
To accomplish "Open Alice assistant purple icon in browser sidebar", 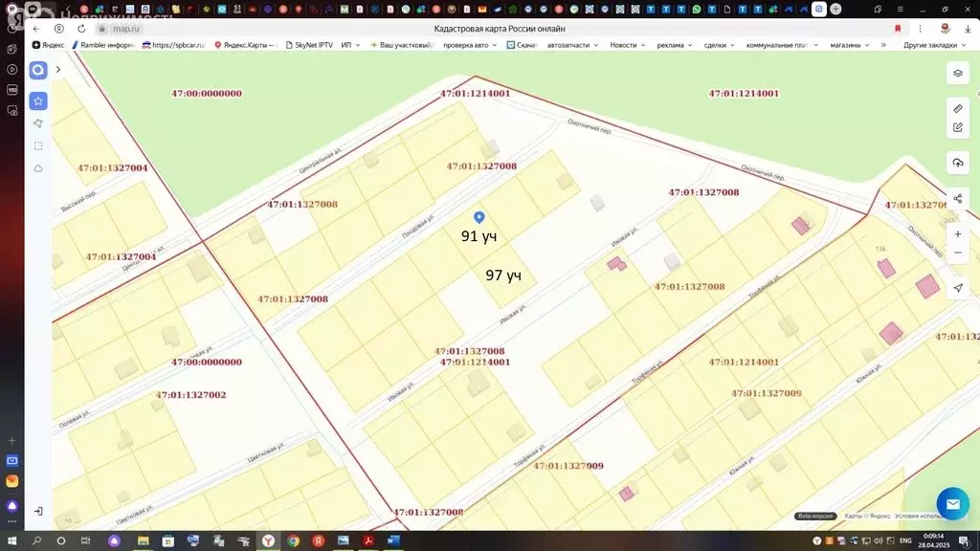I will coord(11,505).
